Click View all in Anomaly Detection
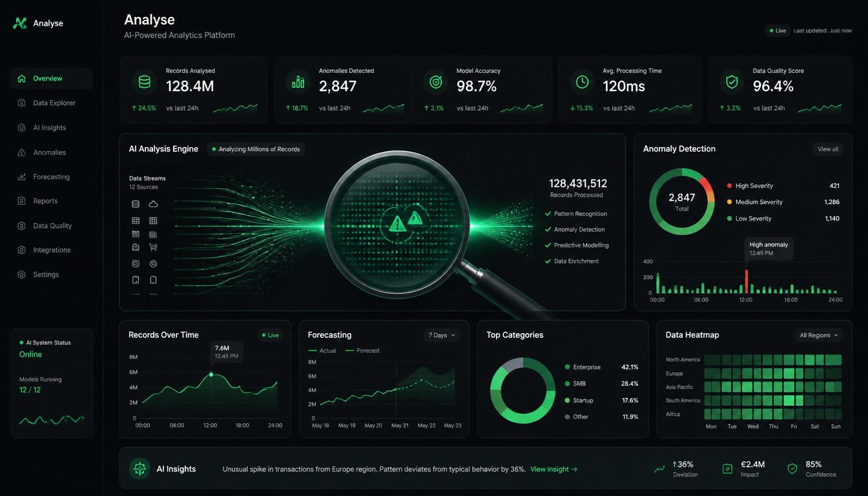This screenshot has width=868, height=496. coord(828,149)
